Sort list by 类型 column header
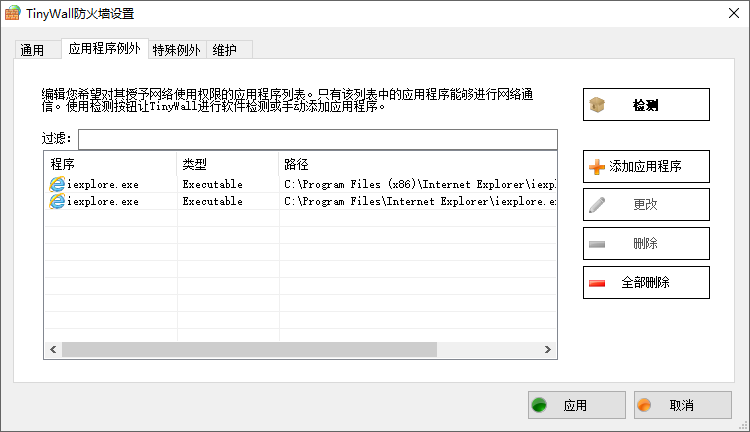 228,164
